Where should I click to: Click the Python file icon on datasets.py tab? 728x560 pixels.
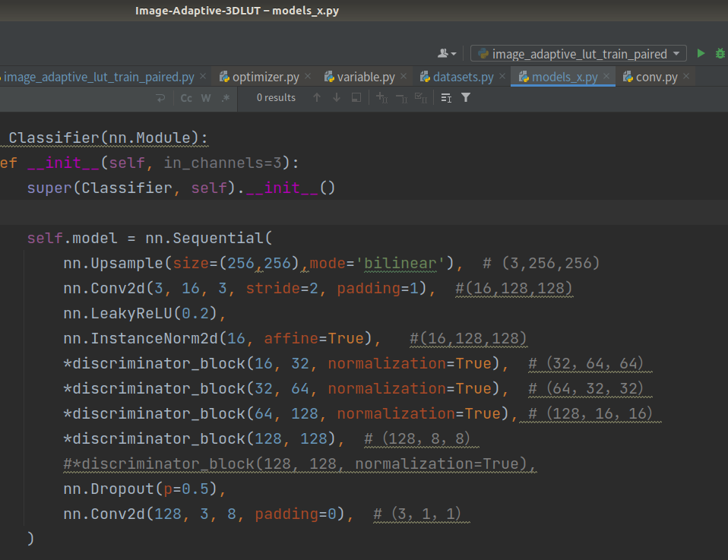tap(425, 77)
